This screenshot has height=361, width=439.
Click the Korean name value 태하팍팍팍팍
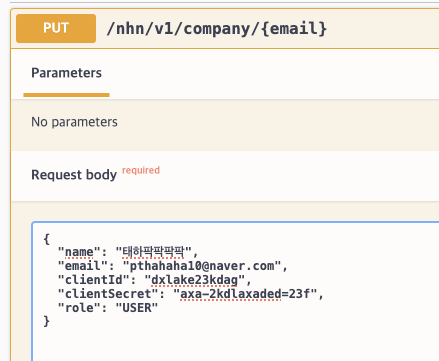[x=153, y=252]
